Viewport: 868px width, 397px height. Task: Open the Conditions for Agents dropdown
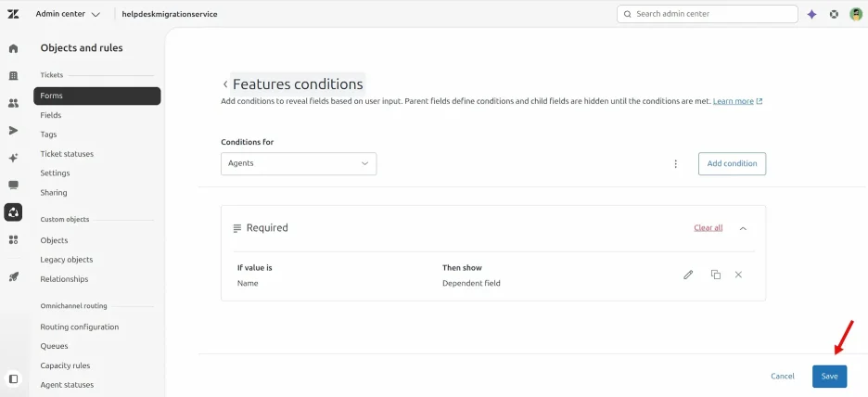pyautogui.click(x=299, y=164)
